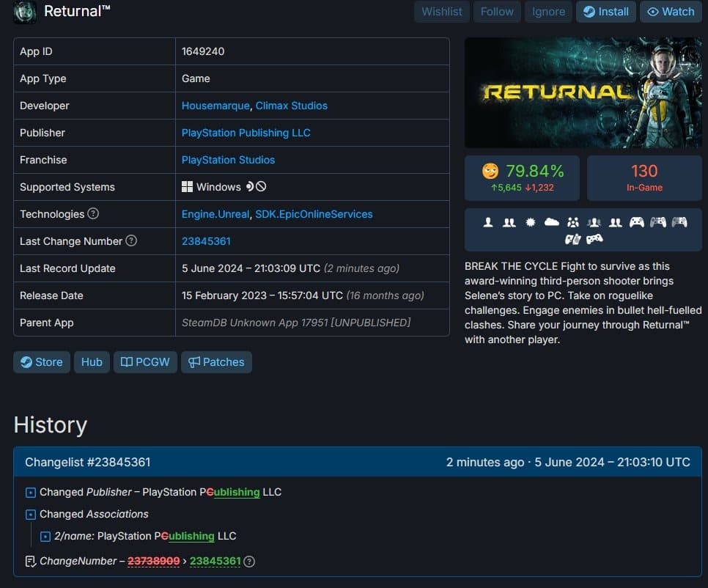Click the Watch button
Screen dimensions: 708x588
pyautogui.click(x=671, y=12)
